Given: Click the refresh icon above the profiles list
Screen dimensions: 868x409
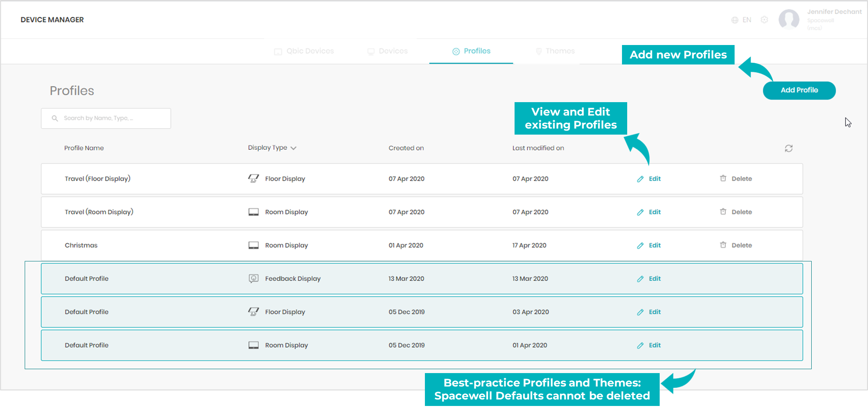Looking at the screenshot, I should [x=788, y=148].
